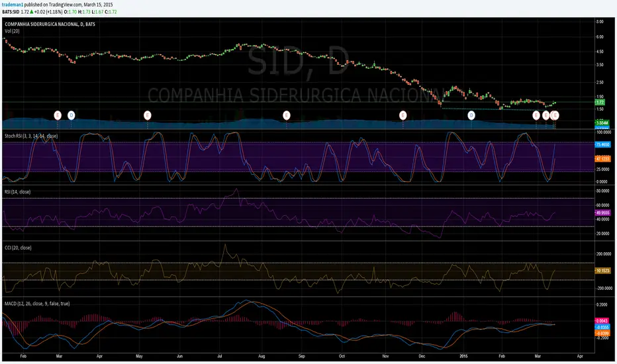The height and width of the screenshot is (364, 617).
Task: Select the COMPANHIA SIDERURGICA NACIONAL, D, BATS title
Action: pos(50,24)
